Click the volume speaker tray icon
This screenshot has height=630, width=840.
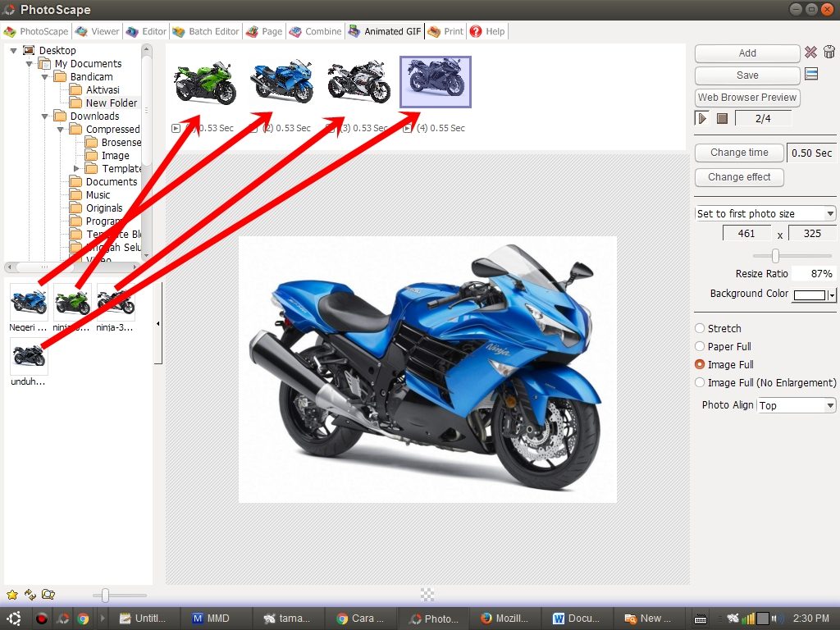(777, 619)
